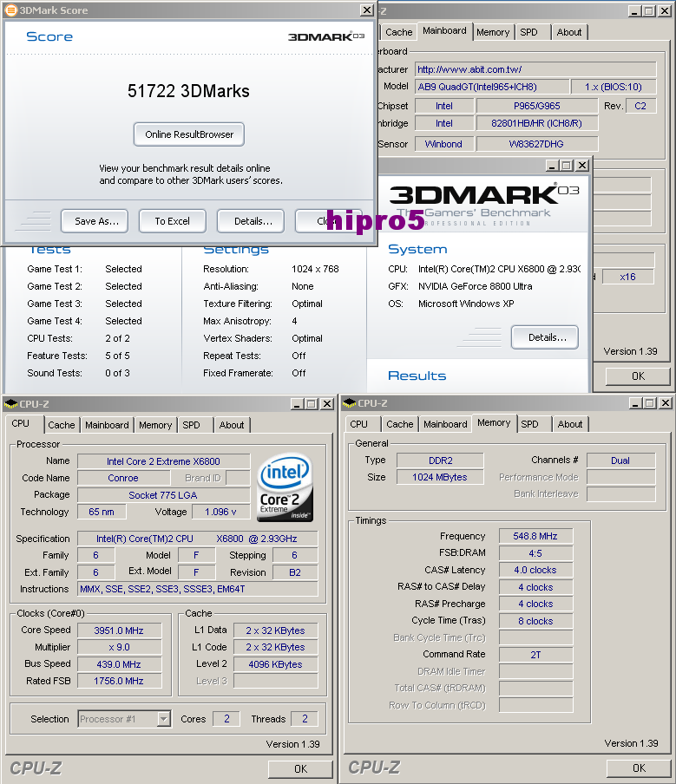Image resolution: width=676 pixels, height=784 pixels.
Task: Click the Conroe code name field
Action: pyautogui.click(x=123, y=478)
